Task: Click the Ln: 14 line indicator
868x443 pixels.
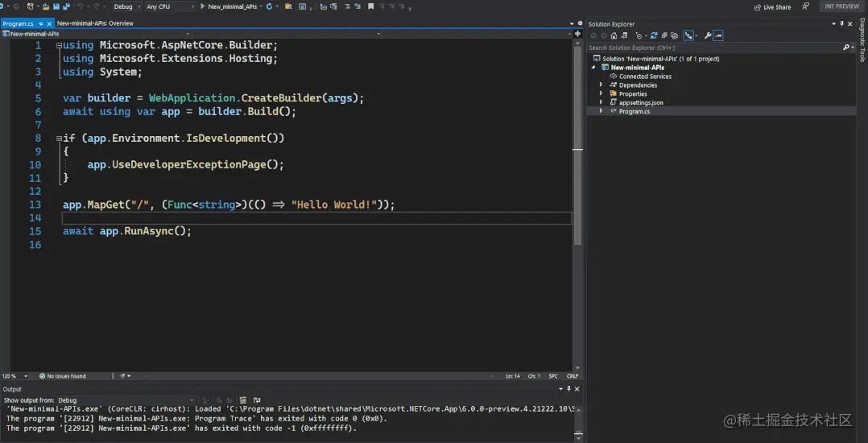Action: click(x=513, y=376)
